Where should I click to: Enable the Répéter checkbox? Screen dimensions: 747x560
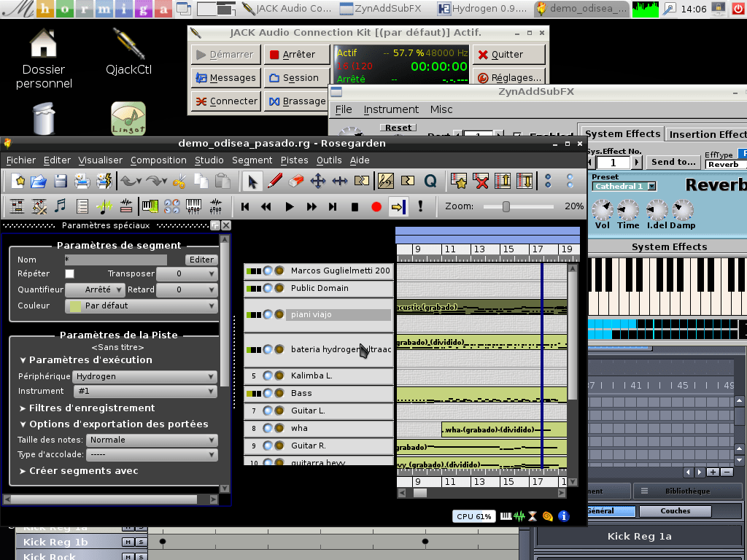point(70,273)
